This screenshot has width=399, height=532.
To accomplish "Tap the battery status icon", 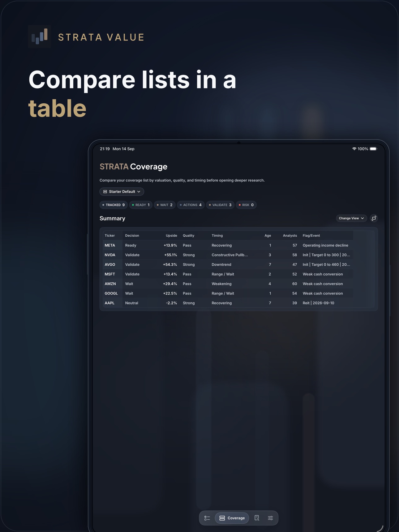I will (x=373, y=149).
